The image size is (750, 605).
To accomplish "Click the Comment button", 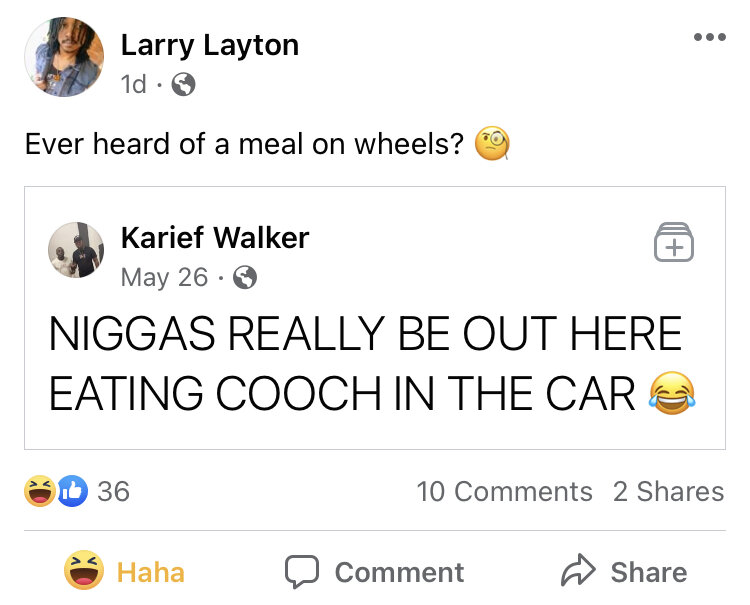I will click(374, 571).
